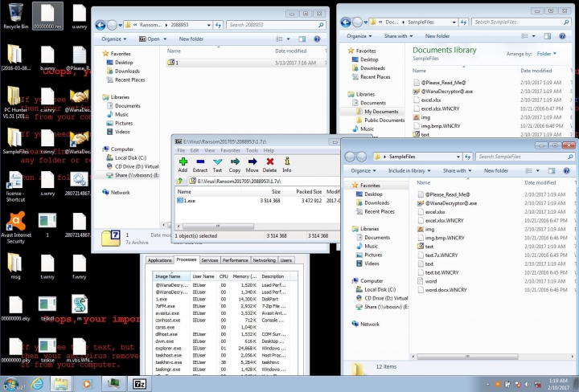The width and height of the screenshot is (579, 392).
Task: Open Windows Media Player taskbar icon
Action: (x=87, y=384)
